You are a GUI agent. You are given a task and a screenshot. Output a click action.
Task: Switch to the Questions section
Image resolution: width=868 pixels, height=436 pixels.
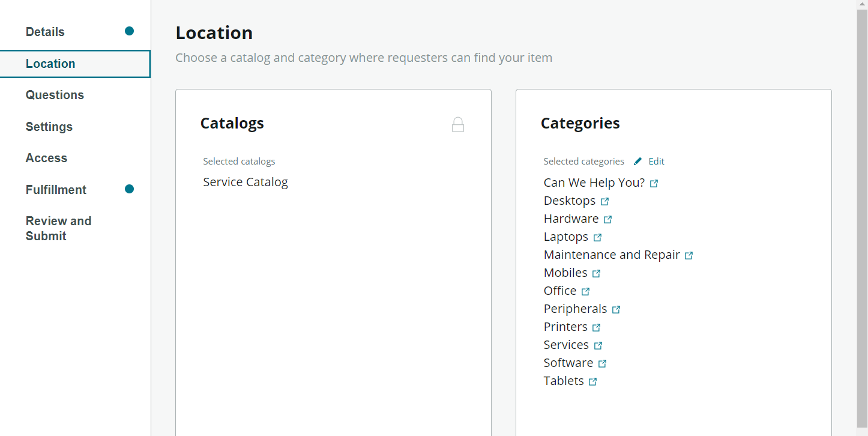point(55,95)
